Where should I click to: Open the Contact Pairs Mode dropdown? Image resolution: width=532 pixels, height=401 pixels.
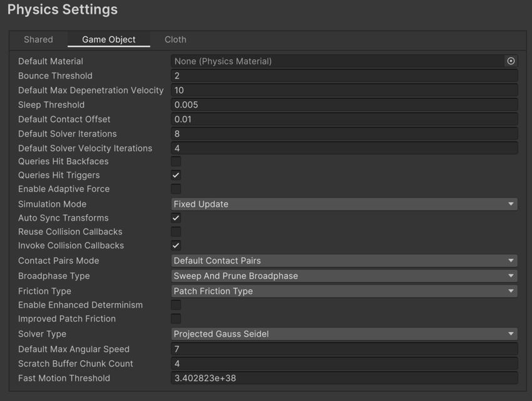(x=344, y=261)
